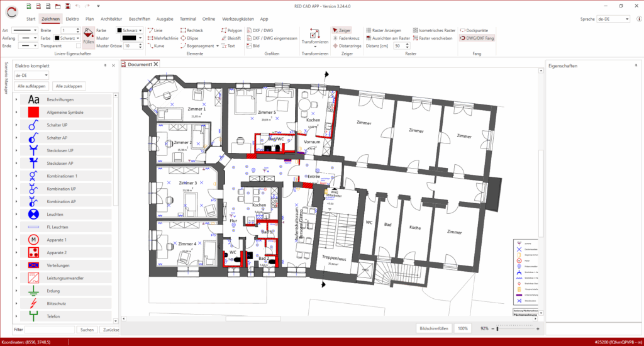644x346 pixels.
Task: Open the fill Farbe Schwarz swatch
Action: [x=130, y=30]
